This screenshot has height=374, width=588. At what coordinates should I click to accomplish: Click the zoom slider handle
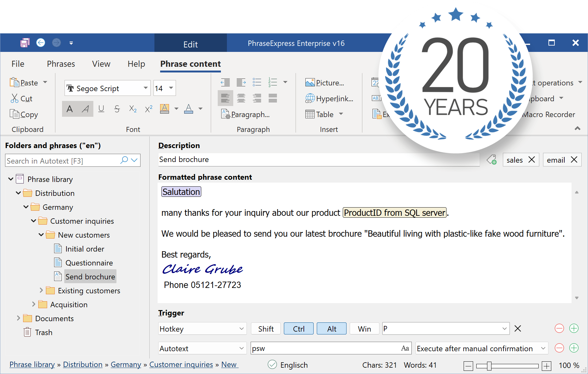[489, 366]
